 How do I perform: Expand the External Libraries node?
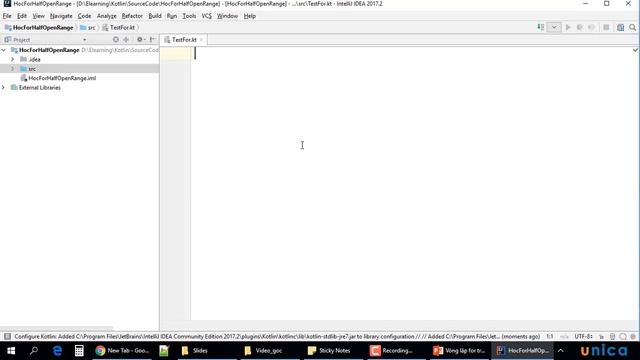[4, 88]
